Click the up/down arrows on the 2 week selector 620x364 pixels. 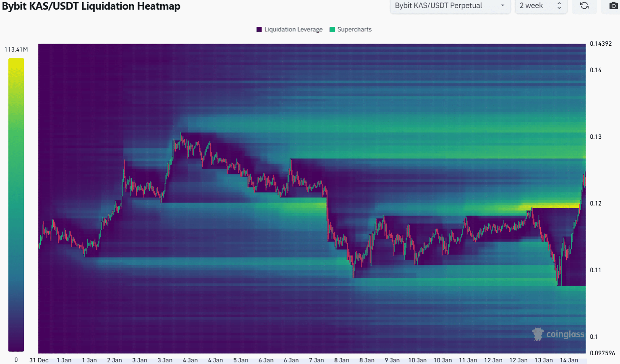coord(559,6)
